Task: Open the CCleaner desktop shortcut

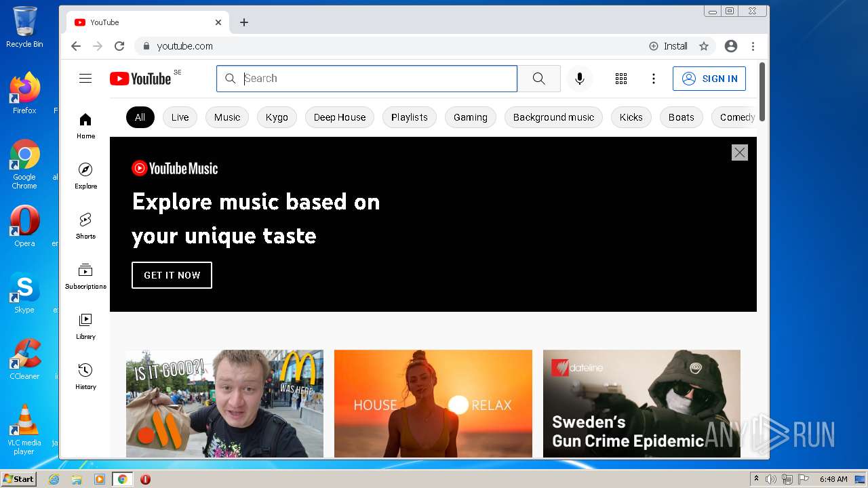Action: [x=24, y=359]
